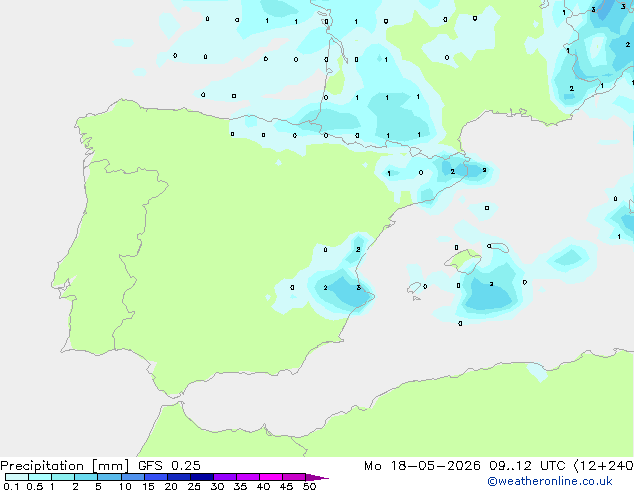Screen dimensions: 634x490
Task: Pick legend swatch between 0.1 and 0.5
Action: [x=17, y=477]
